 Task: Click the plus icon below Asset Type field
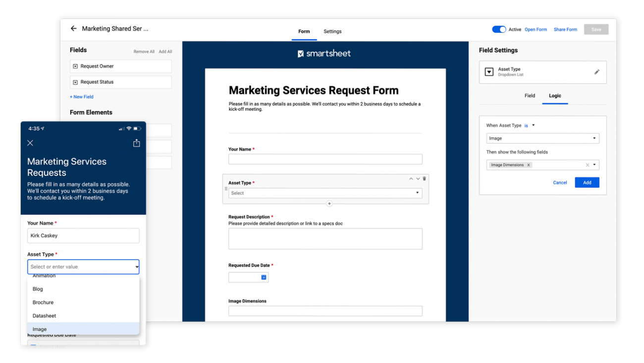click(x=329, y=204)
